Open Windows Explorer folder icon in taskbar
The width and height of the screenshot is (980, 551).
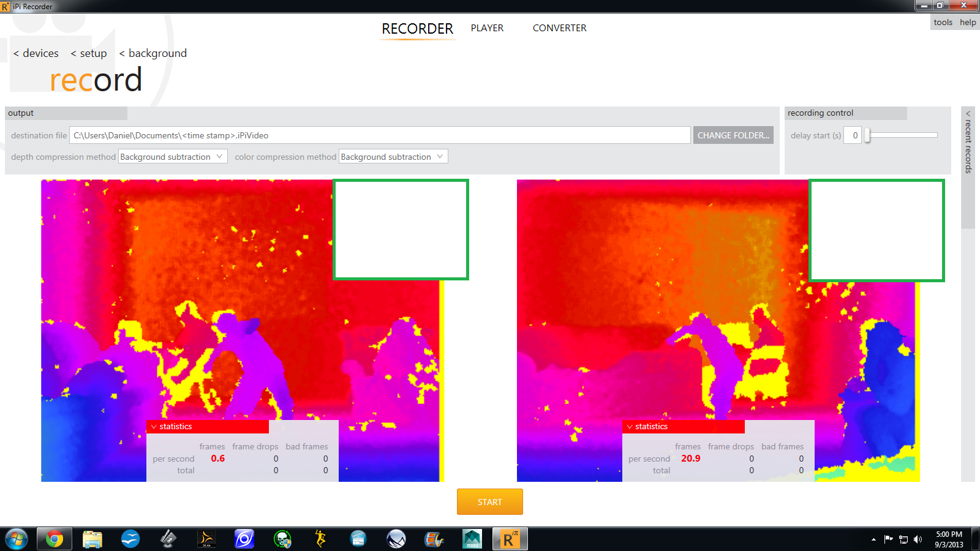click(x=92, y=539)
